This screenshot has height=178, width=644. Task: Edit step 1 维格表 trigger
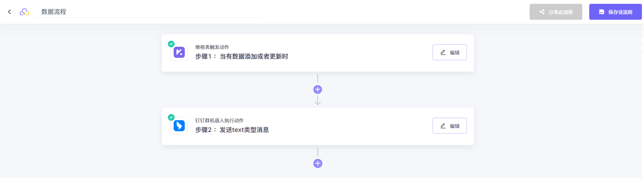450,52
